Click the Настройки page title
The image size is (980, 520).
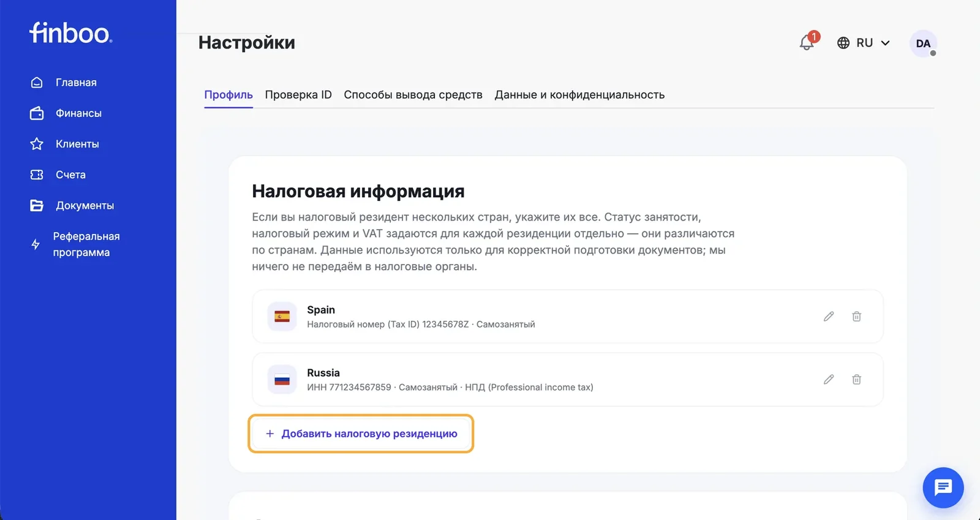coord(247,42)
